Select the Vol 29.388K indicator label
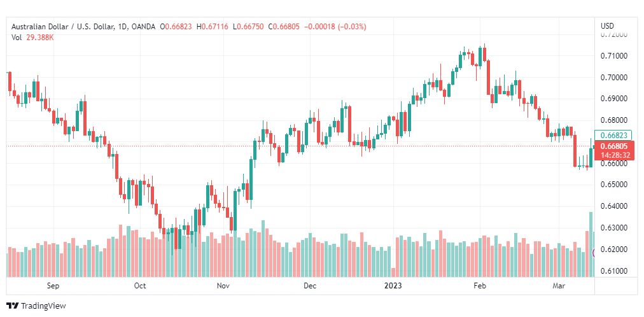The height and width of the screenshot is (317, 644). point(32,38)
